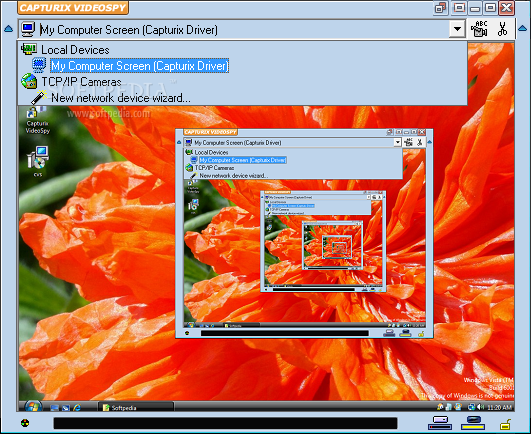Screen dimensions: 531x434
Task: Click the yellow-bar device icon at the bottom right
Action: click(473, 423)
